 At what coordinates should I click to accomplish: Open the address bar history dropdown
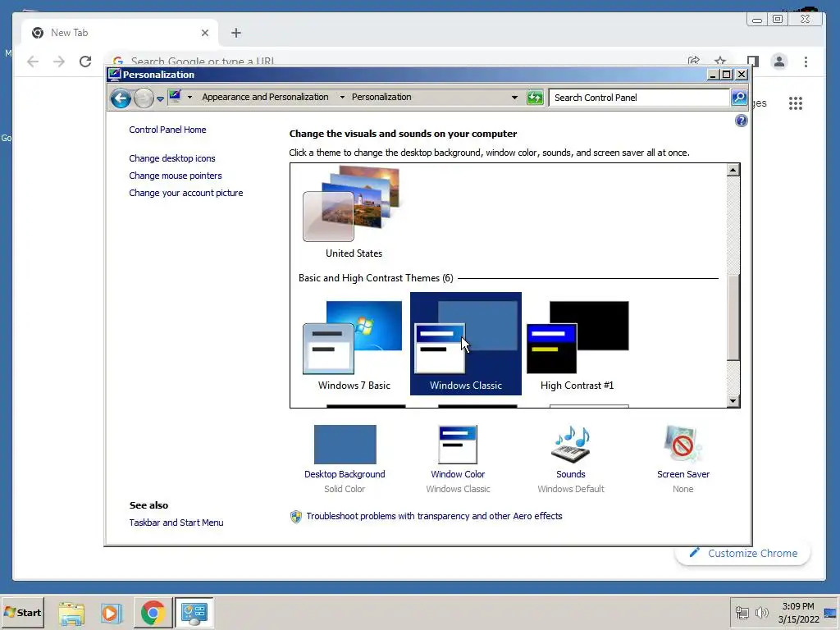coord(514,98)
